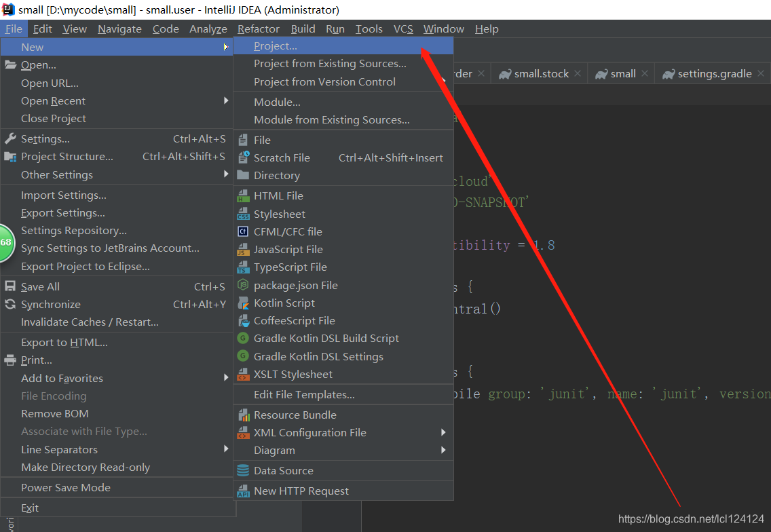Click the HTML File icon

click(243, 195)
